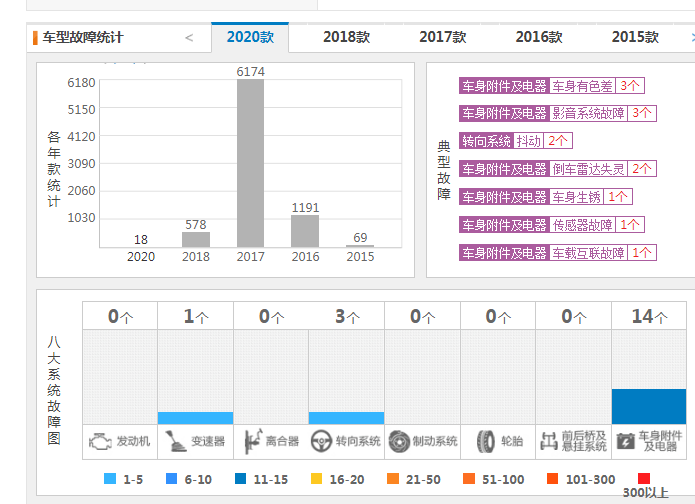Click the 14个 count above 车身附件及电器
The image size is (695, 504).
(x=649, y=316)
